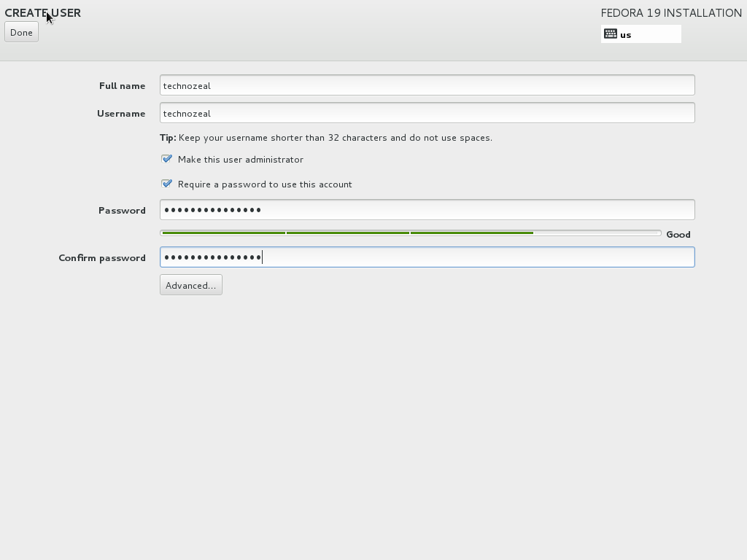Select the us keyboard layout indicator
747x560 pixels.
[625, 34]
